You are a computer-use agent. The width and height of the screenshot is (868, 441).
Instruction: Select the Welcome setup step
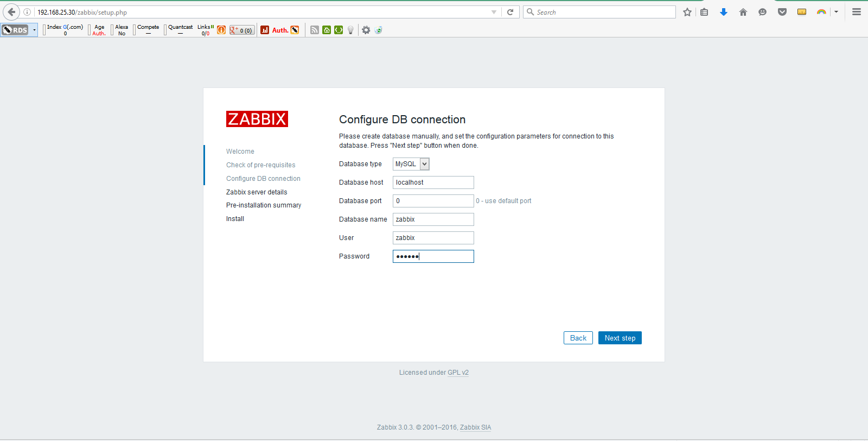(x=240, y=152)
